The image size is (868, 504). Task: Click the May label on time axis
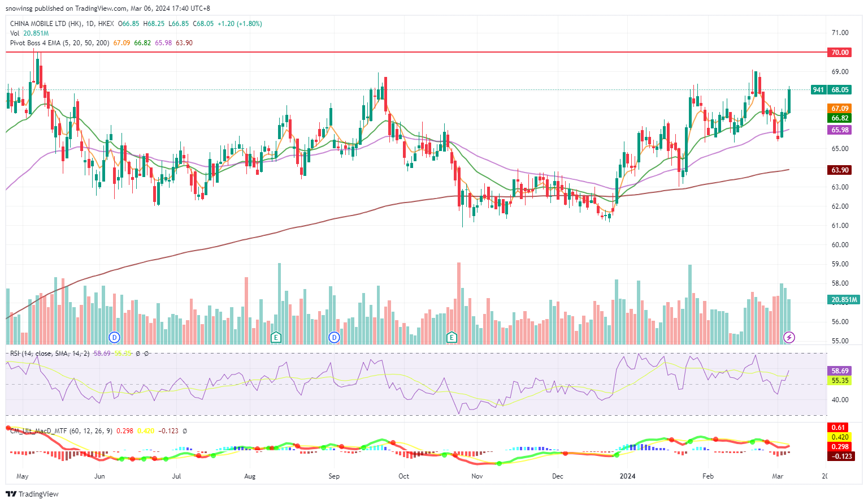click(23, 476)
